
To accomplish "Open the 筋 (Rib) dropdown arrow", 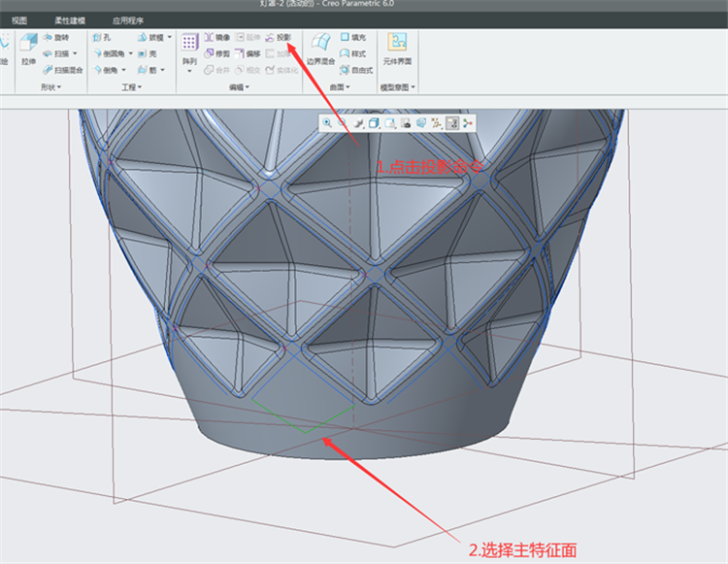I will (162, 70).
